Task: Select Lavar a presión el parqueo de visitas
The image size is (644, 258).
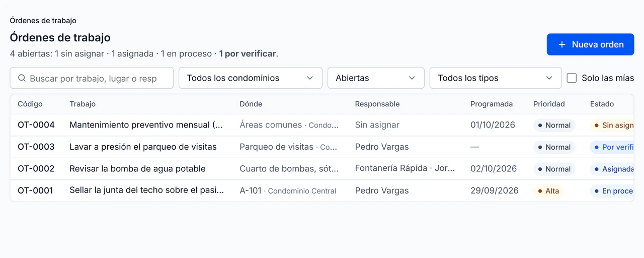Action: (x=143, y=147)
